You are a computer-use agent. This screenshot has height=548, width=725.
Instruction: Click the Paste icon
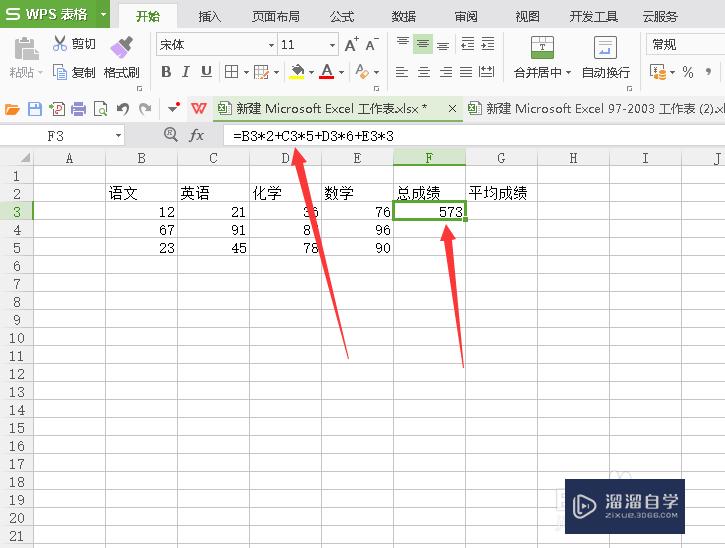[x=26, y=49]
